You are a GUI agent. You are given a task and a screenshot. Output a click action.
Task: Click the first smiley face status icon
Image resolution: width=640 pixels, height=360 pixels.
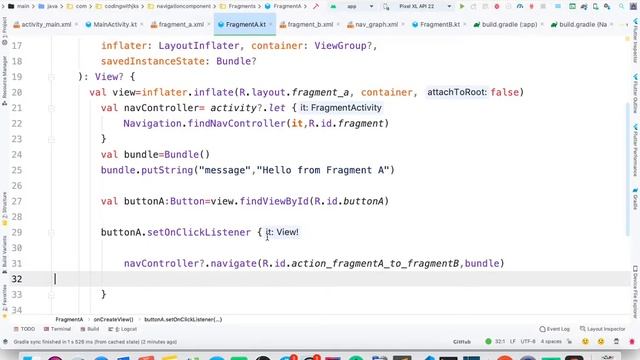click(x=585, y=341)
